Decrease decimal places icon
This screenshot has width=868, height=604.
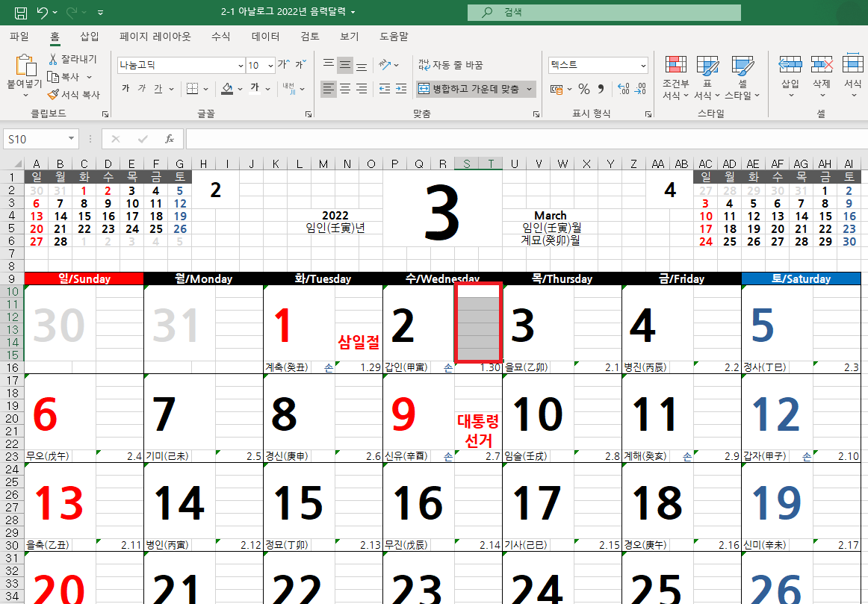pyautogui.click(x=640, y=89)
